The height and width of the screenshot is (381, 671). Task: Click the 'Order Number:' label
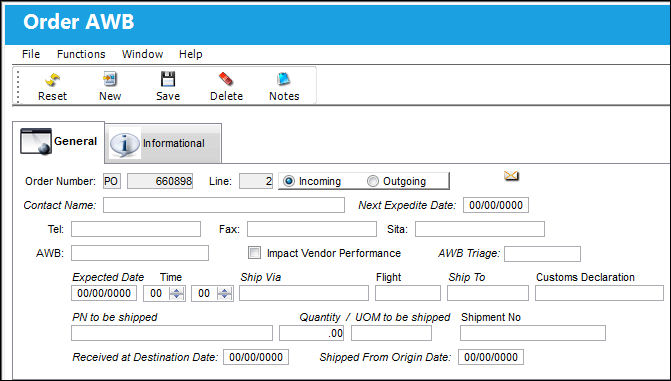click(60, 181)
